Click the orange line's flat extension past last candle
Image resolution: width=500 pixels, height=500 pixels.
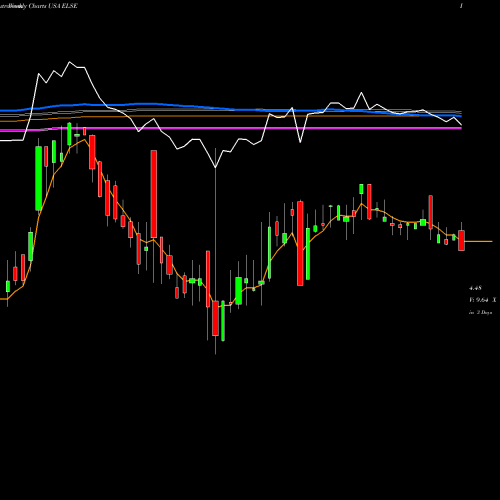(x=478, y=241)
